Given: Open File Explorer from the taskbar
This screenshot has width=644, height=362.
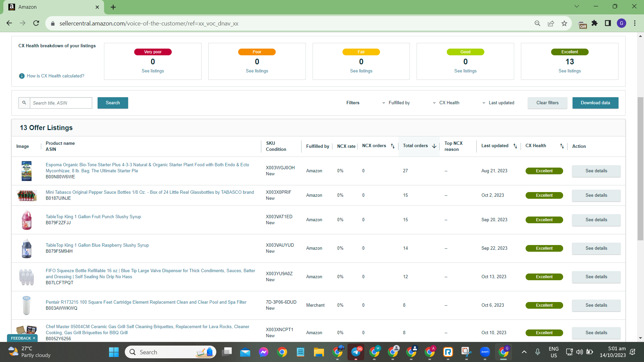Looking at the screenshot, I should pos(319,352).
